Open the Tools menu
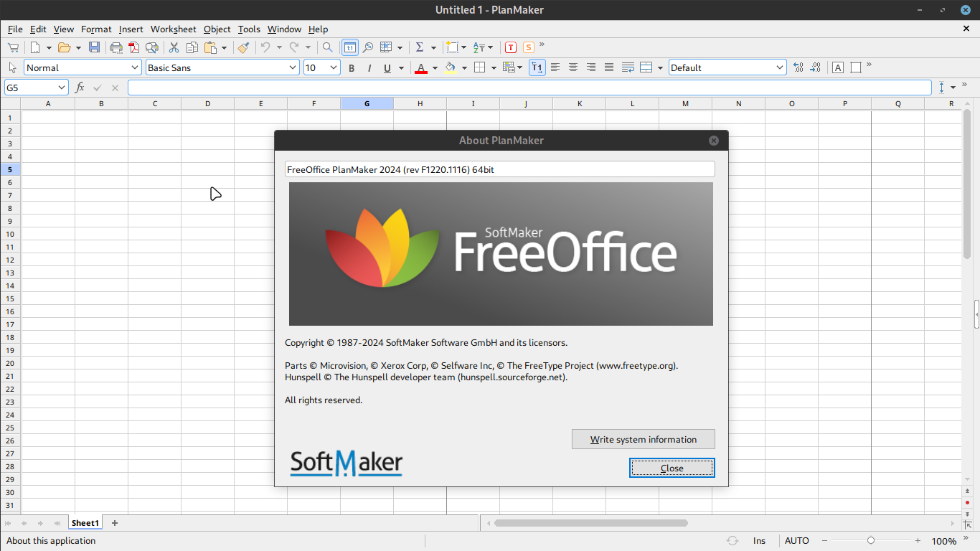 tap(249, 29)
